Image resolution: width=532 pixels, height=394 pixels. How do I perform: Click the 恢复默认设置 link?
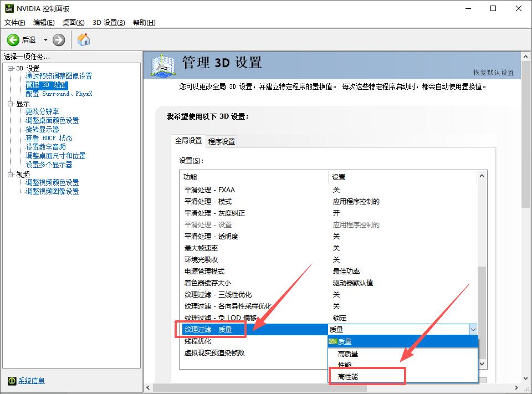click(493, 72)
